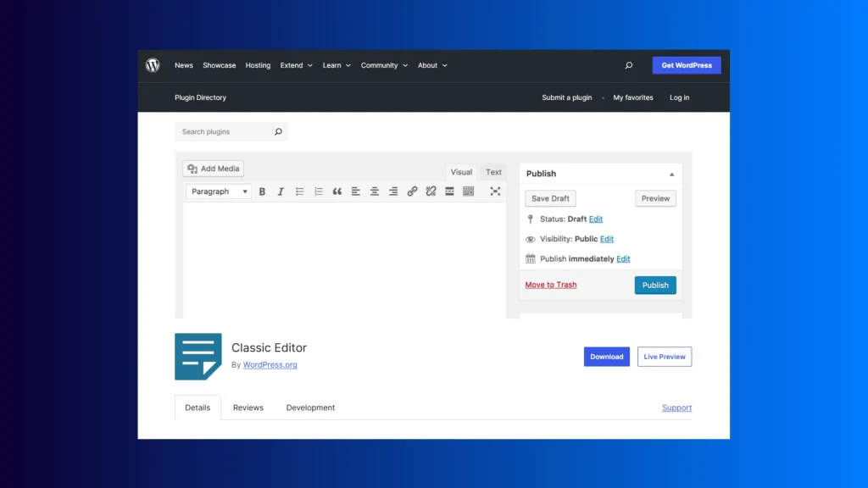Enable distraction-free fullscreen mode
Image resolution: width=868 pixels, height=488 pixels.
pos(495,191)
